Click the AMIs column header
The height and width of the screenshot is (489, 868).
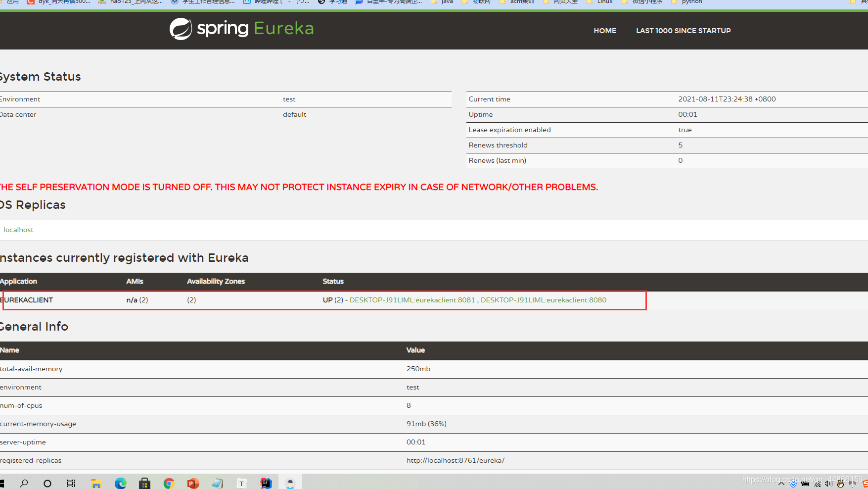[135, 281]
